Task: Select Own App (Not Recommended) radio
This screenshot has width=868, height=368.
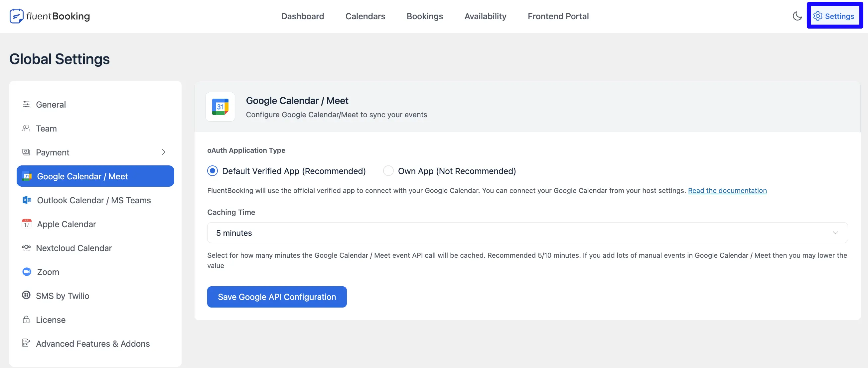Action: (388, 171)
